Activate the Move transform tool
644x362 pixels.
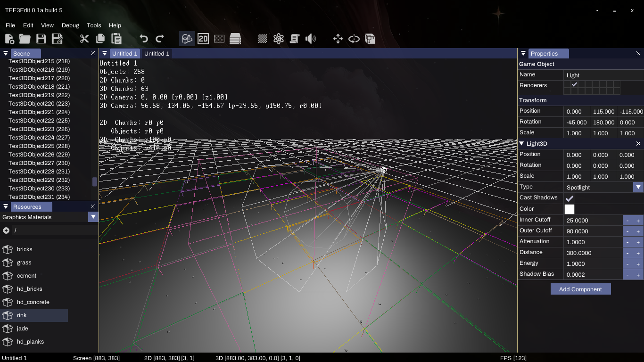[x=338, y=39]
